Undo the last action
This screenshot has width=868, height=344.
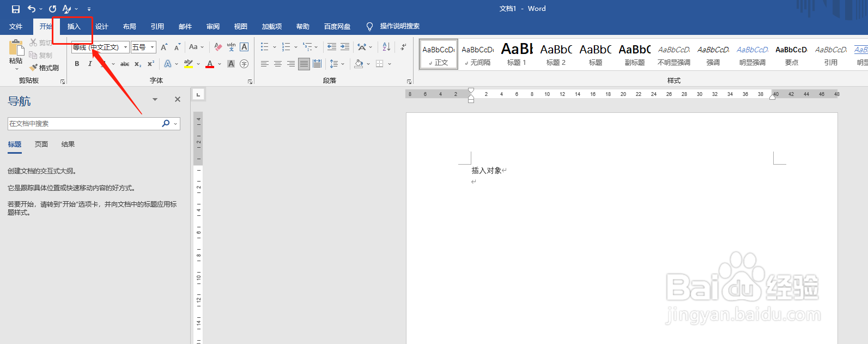(32, 9)
